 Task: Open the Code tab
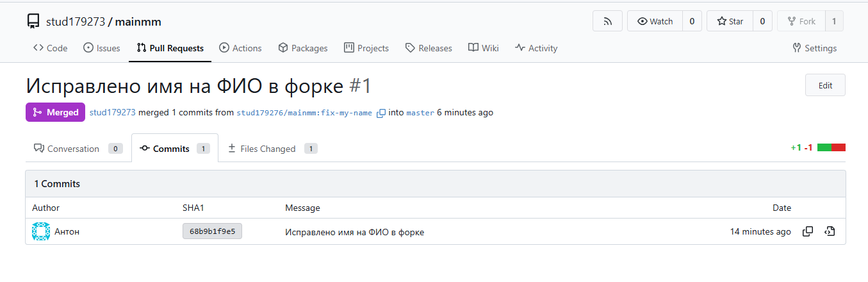pyautogui.click(x=50, y=48)
